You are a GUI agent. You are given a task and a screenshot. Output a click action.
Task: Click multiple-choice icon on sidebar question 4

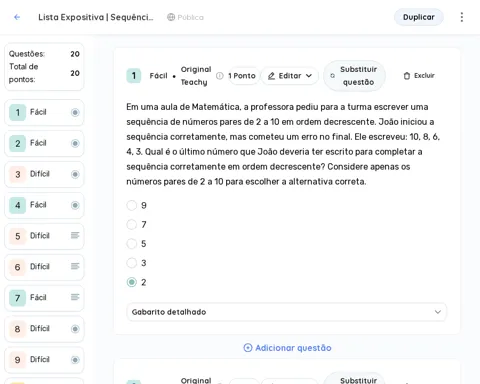click(x=75, y=205)
